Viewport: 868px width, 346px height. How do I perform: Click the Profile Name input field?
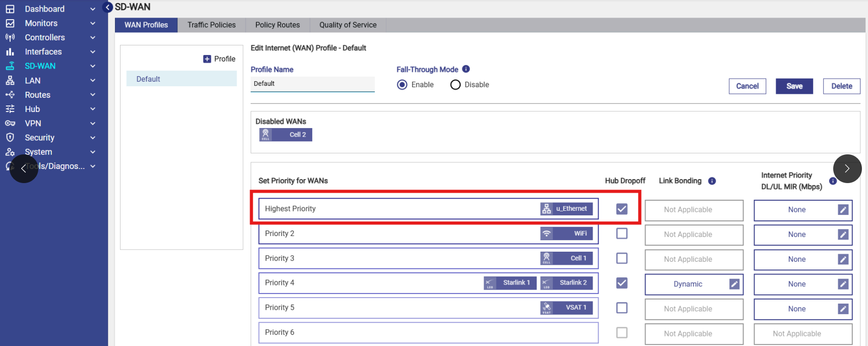click(312, 84)
